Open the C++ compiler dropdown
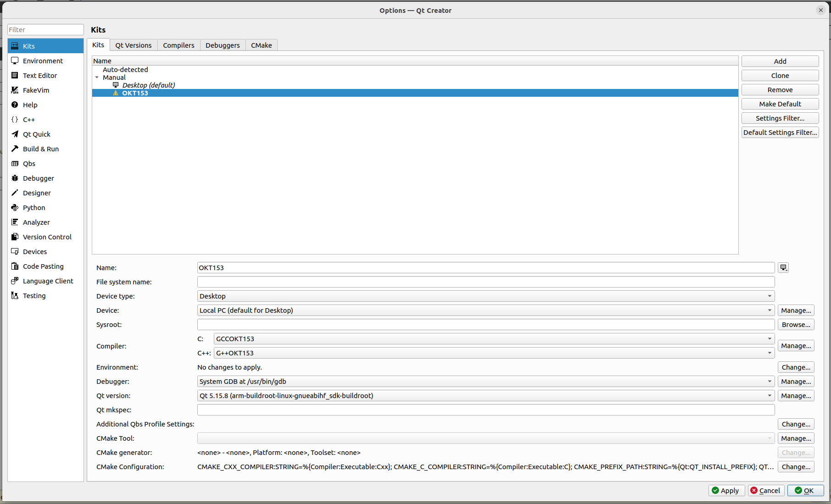The width and height of the screenshot is (831, 504). pyautogui.click(x=494, y=353)
